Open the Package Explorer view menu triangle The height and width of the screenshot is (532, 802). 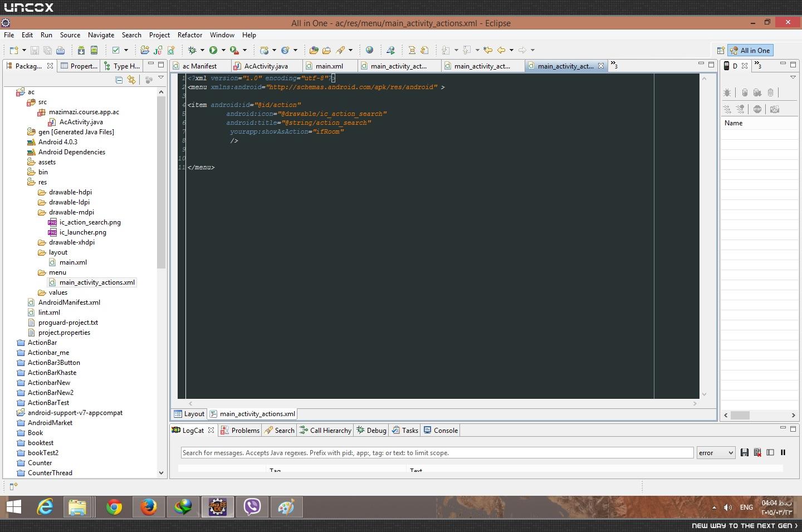pos(161,78)
